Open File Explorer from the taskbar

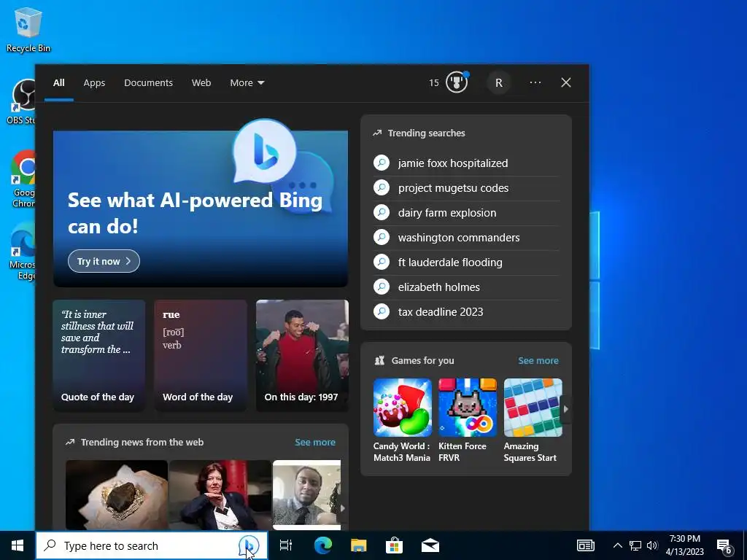point(359,545)
